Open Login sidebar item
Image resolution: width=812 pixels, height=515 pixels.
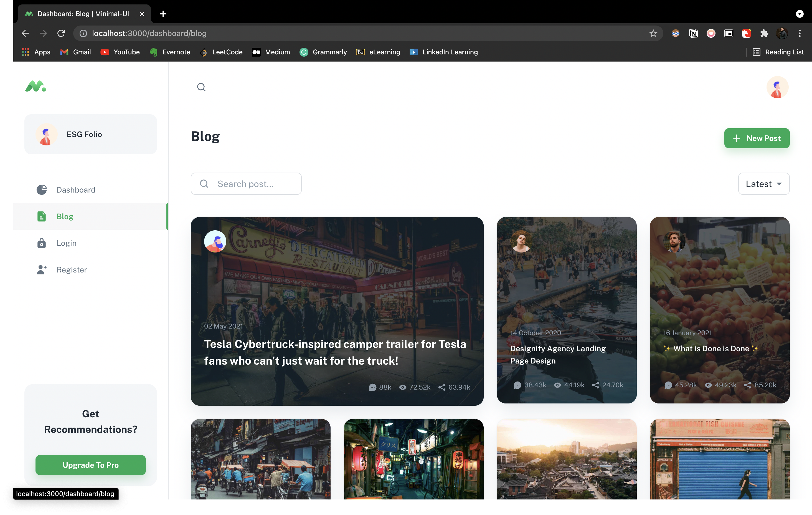pyautogui.click(x=67, y=243)
